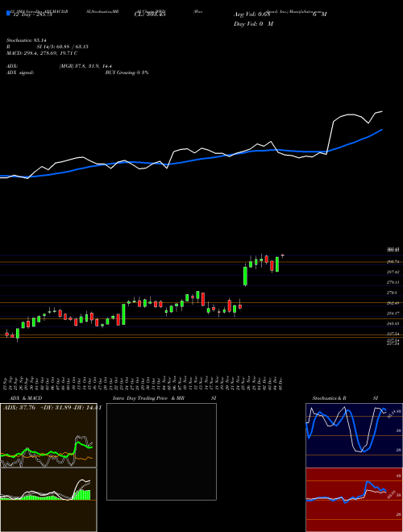Image resolution: width=403 pixels, height=532 pixels.
Task: Click the last small red candlestick
Action: pyautogui.click(x=283, y=256)
